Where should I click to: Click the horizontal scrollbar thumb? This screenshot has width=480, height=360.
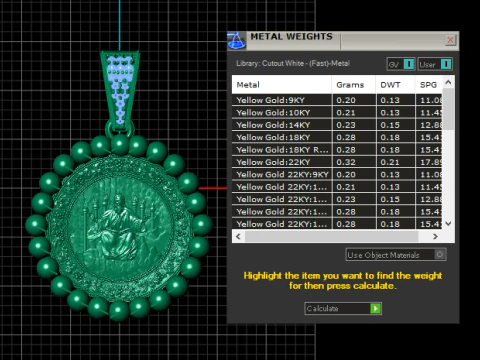pyautogui.click(x=332, y=236)
